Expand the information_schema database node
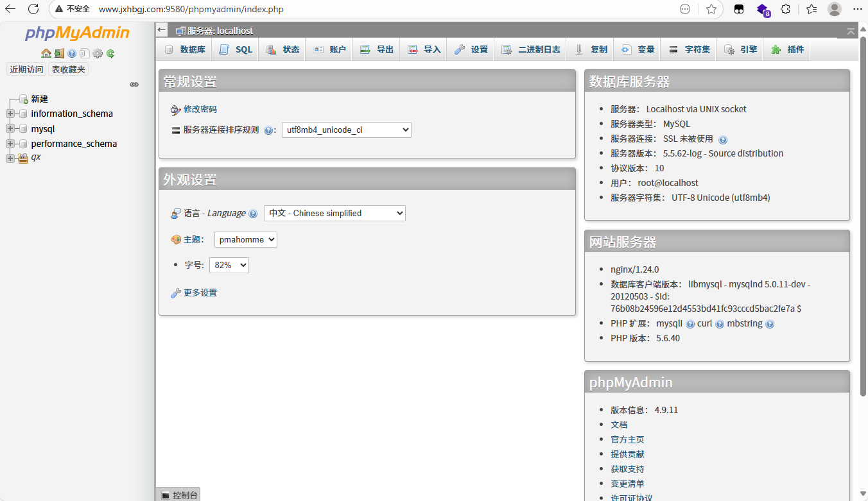 (10, 114)
